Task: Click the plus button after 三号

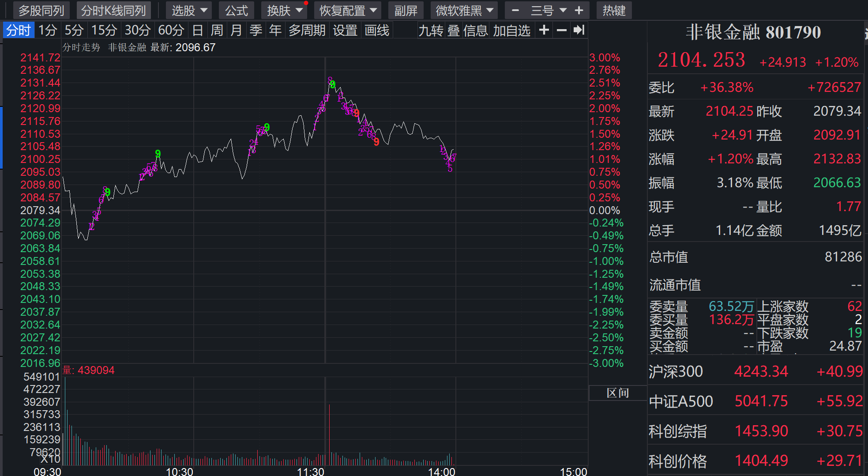Action: pyautogui.click(x=579, y=10)
